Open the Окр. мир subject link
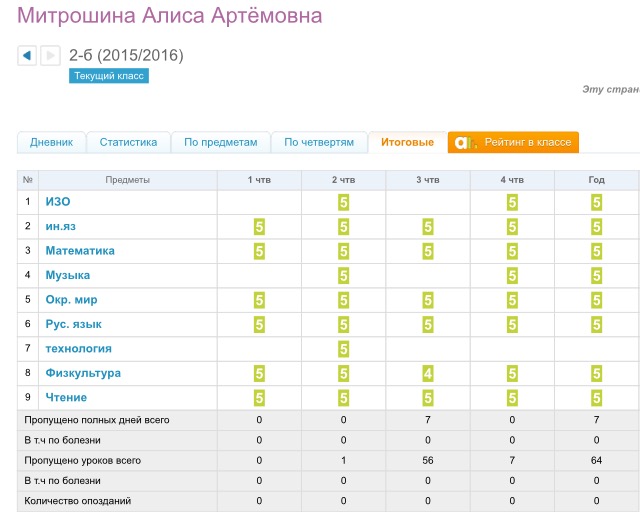 (x=71, y=300)
